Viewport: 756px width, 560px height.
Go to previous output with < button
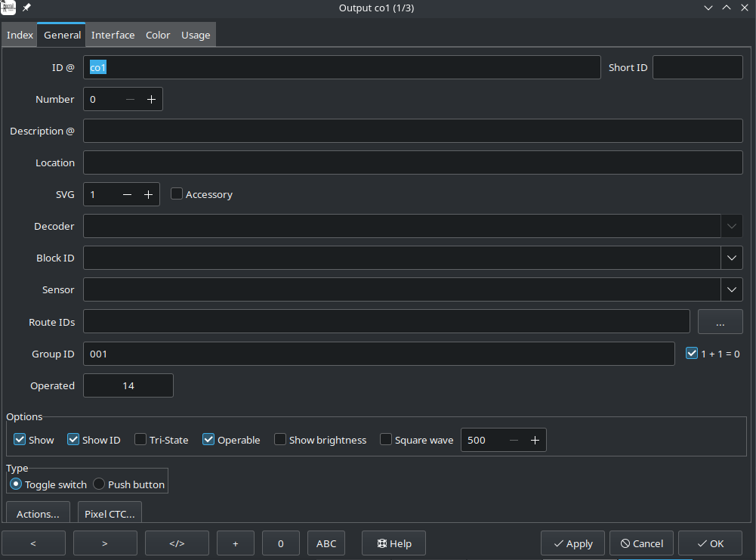[32, 543]
